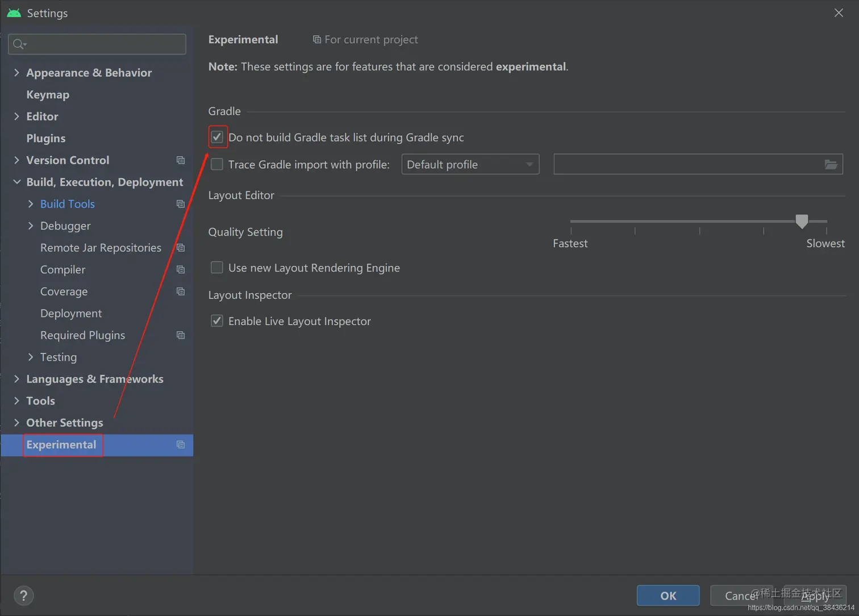859x616 pixels.
Task: Select Debugger settings entry
Action: point(65,226)
